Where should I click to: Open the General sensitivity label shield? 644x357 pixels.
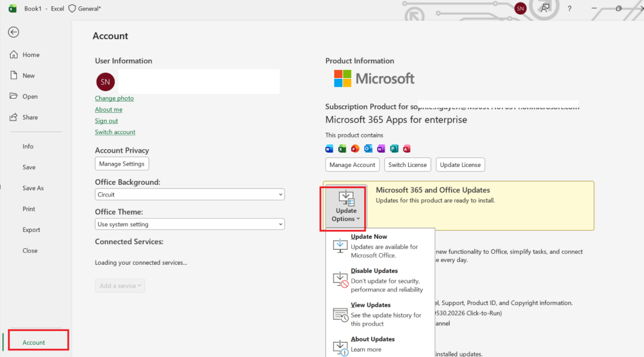click(72, 9)
